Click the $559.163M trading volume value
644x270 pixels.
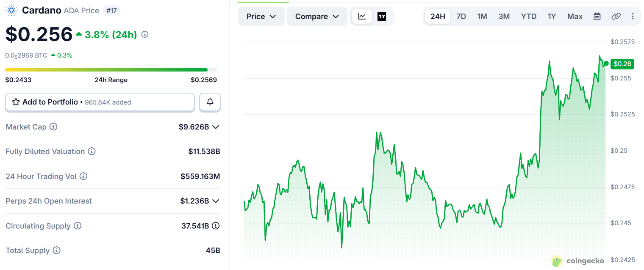[x=200, y=176]
